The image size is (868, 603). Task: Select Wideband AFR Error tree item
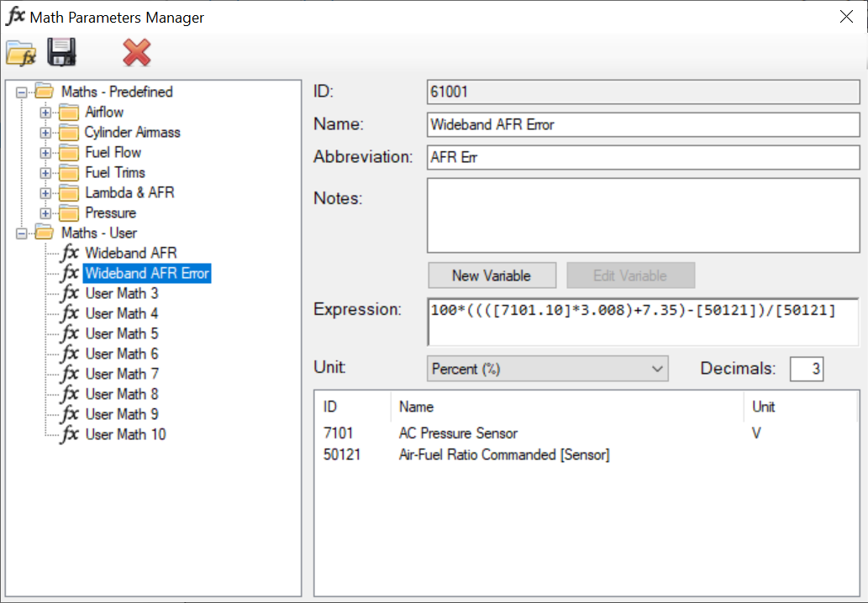147,273
